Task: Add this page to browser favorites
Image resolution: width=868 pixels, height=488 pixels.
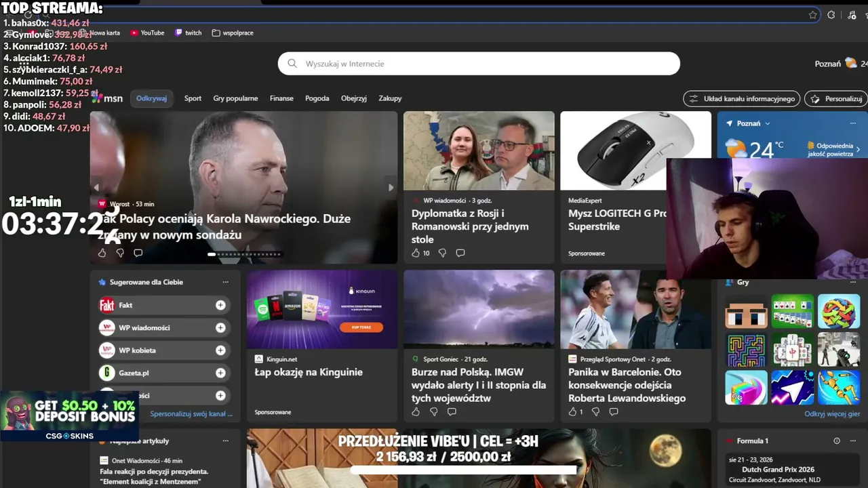Action: tap(812, 15)
